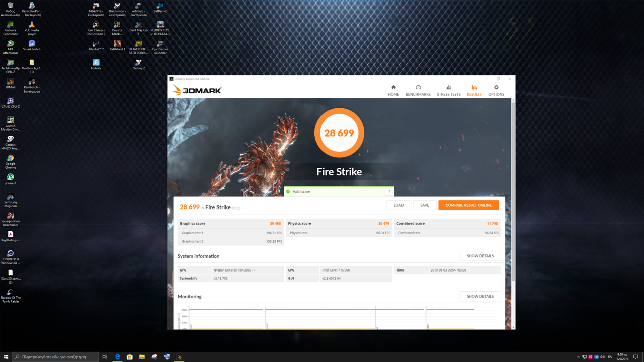Select the VLC media player desktop icon

(32, 28)
